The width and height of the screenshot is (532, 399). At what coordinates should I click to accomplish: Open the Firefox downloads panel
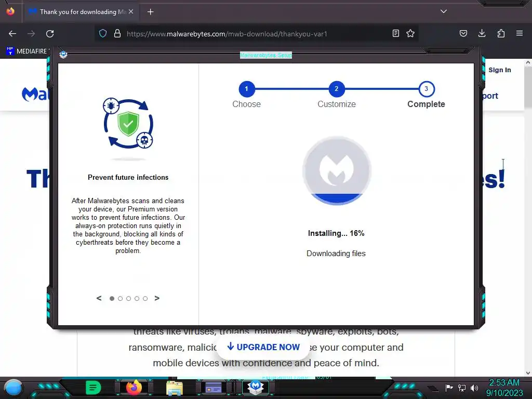click(x=482, y=33)
